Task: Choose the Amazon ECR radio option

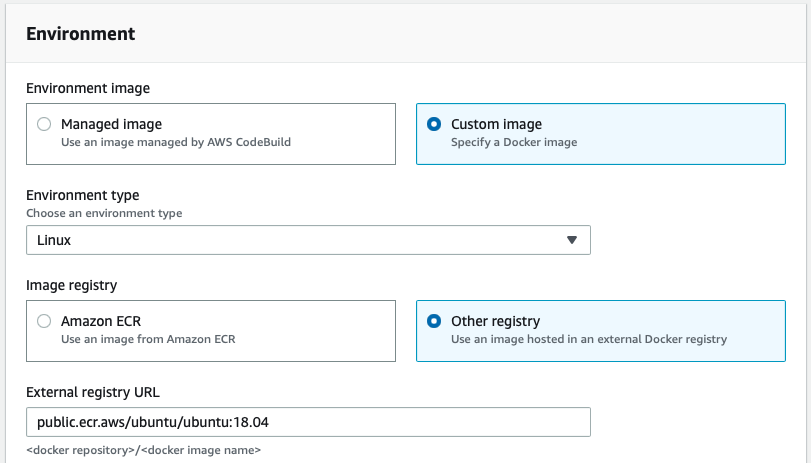Action: point(43,322)
